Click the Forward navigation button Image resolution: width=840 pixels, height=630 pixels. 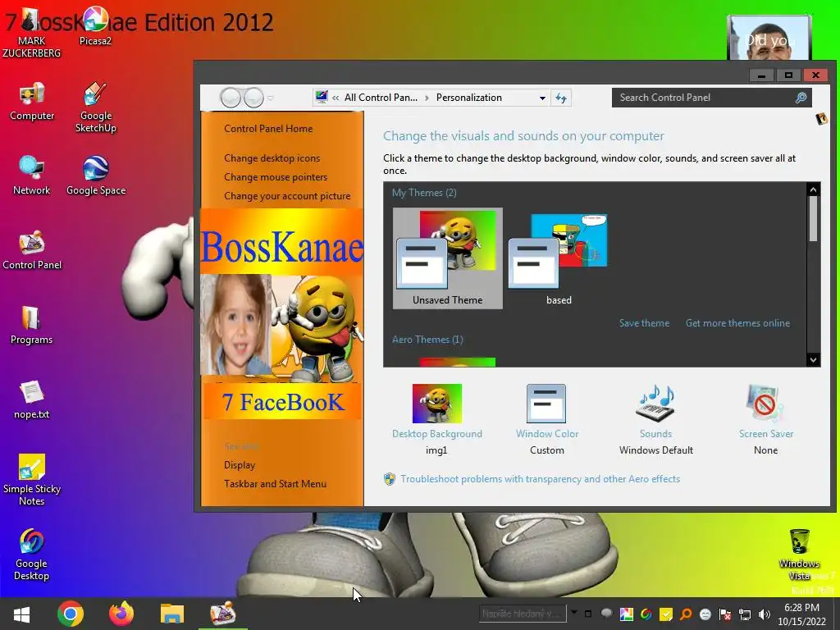(x=253, y=98)
